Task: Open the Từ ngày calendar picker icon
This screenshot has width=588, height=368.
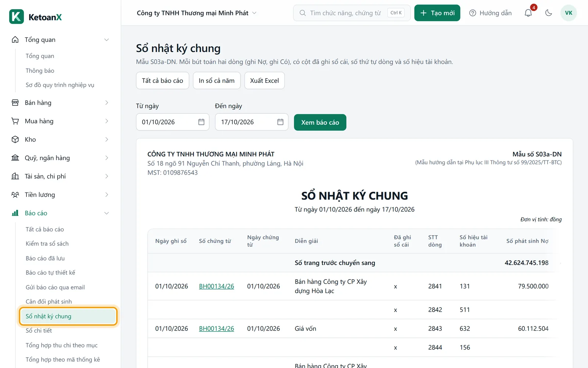Action: 201,122
